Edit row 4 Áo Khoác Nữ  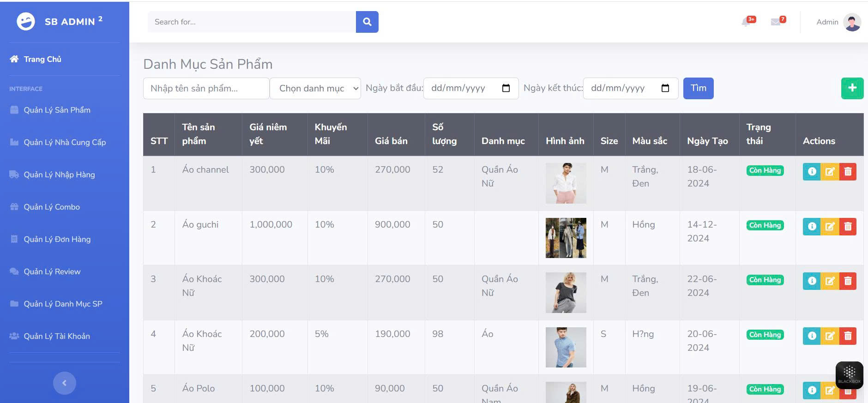click(x=830, y=336)
